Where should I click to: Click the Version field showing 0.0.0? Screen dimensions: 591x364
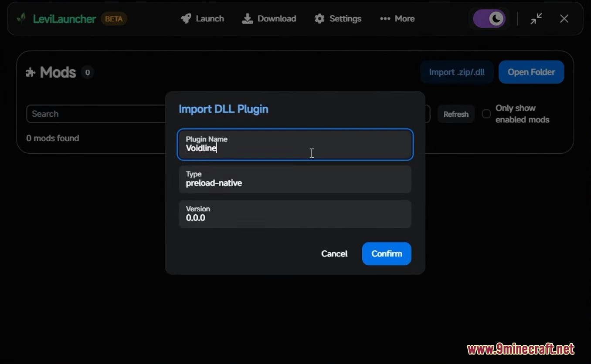(295, 214)
